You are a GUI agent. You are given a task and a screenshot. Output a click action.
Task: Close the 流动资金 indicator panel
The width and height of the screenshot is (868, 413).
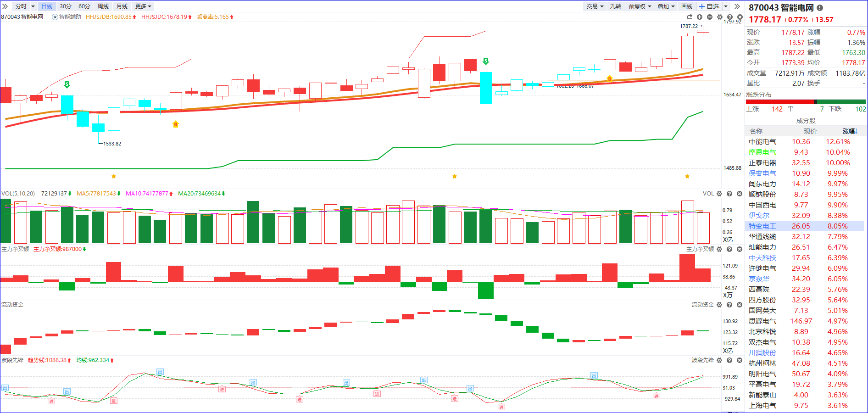pyautogui.click(x=740, y=305)
